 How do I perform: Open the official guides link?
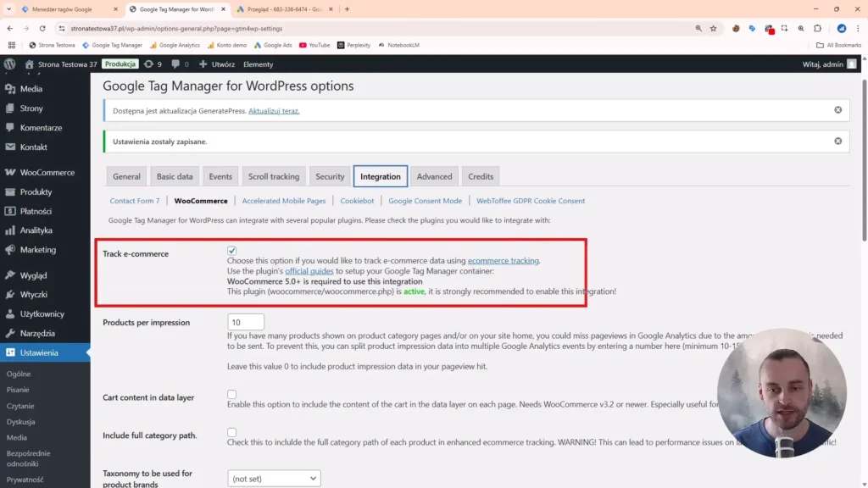click(309, 271)
